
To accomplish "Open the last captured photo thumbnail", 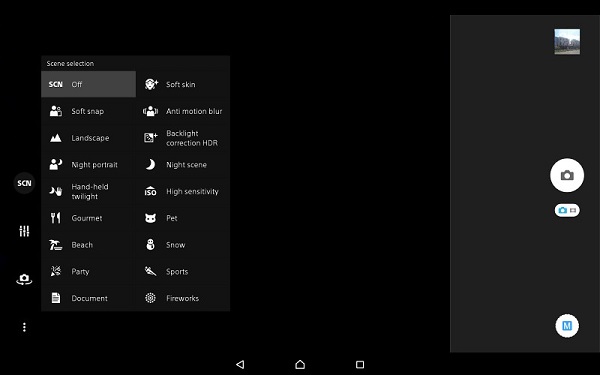I will [567, 41].
